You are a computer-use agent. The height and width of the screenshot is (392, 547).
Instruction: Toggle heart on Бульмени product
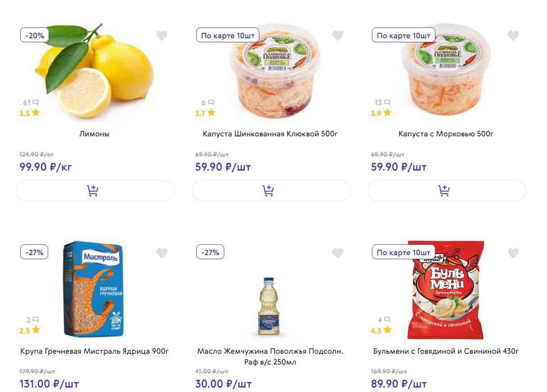point(513,253)
